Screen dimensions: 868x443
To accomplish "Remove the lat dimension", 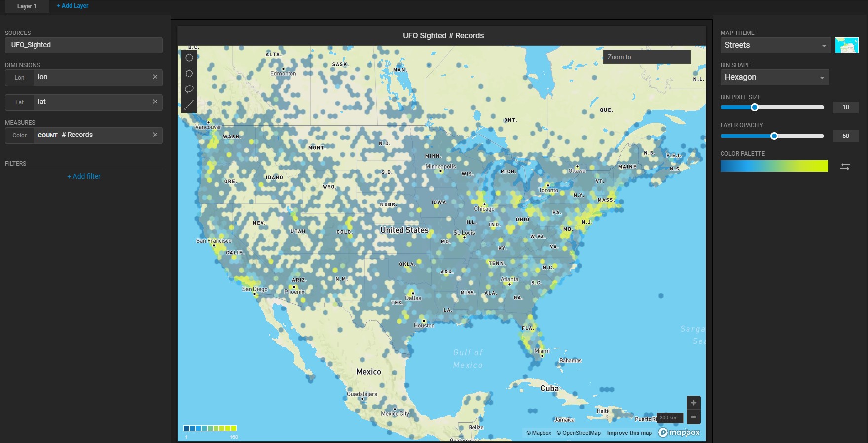I will click(155, 102).
